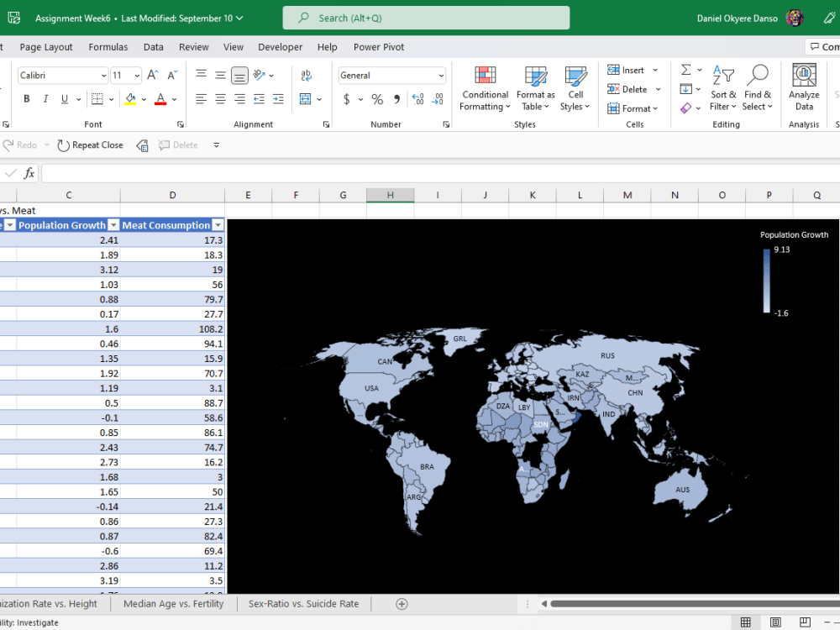Screen dimensions: 840x630
Task: Click the Decrease Font Size icon
Action: coord(172,75)
